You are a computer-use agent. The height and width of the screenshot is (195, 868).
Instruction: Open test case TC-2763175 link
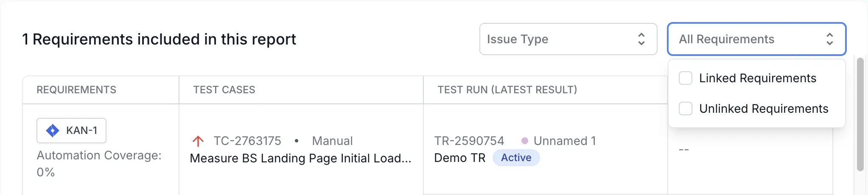[247, 141]
